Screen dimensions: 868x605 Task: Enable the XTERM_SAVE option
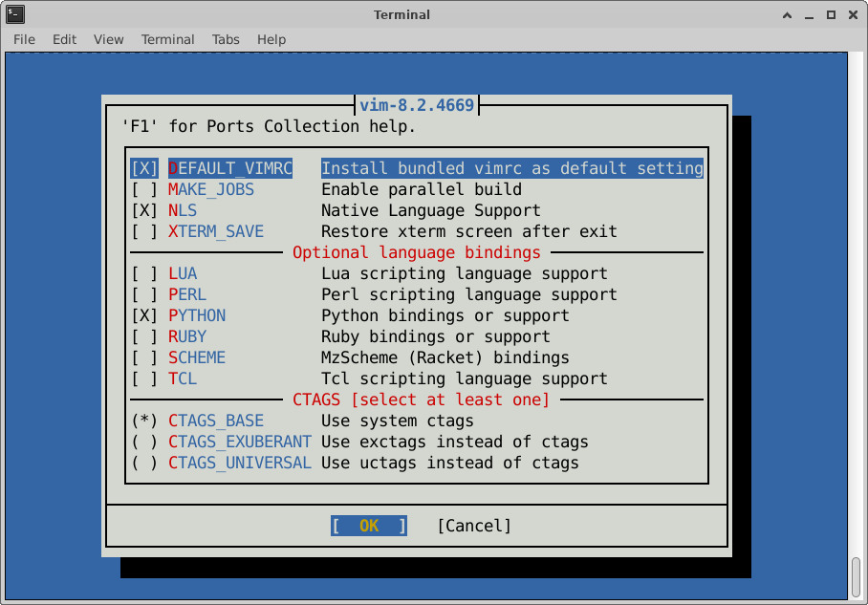(x=144, y=231)
